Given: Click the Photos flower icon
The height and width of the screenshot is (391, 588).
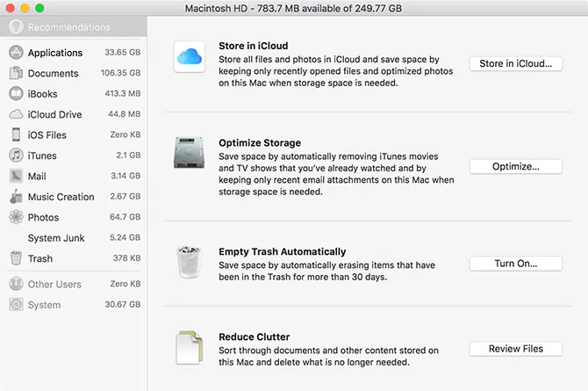Looking at the screenshot, I should (16, 217).
